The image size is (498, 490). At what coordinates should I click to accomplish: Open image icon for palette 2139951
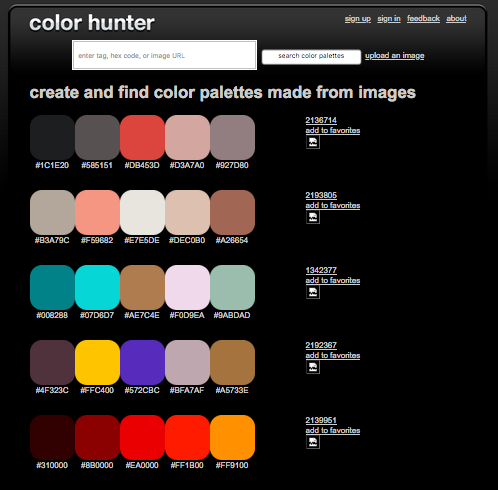click(x=313, y=442)
